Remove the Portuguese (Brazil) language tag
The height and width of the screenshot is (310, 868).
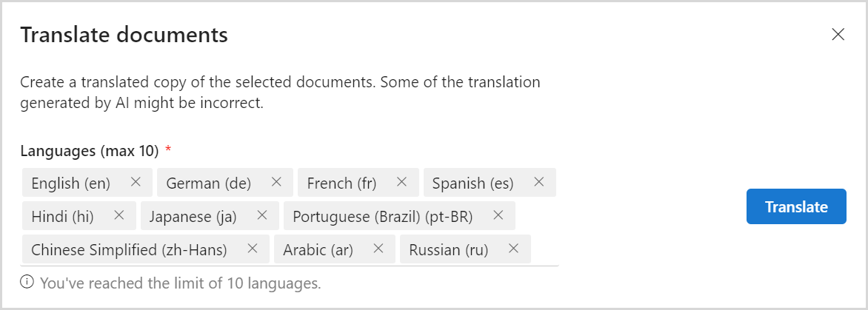tap(498, 215)
